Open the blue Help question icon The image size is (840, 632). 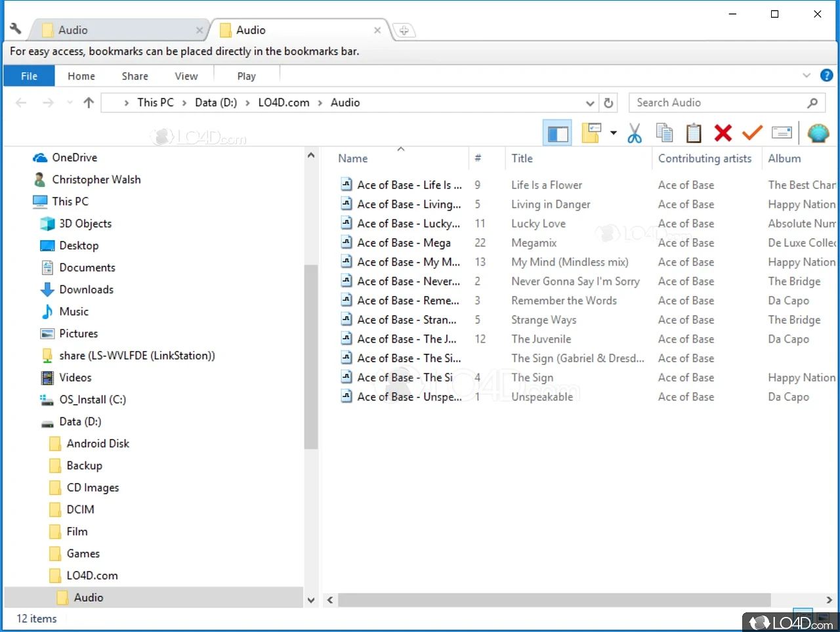coord(826,75)
